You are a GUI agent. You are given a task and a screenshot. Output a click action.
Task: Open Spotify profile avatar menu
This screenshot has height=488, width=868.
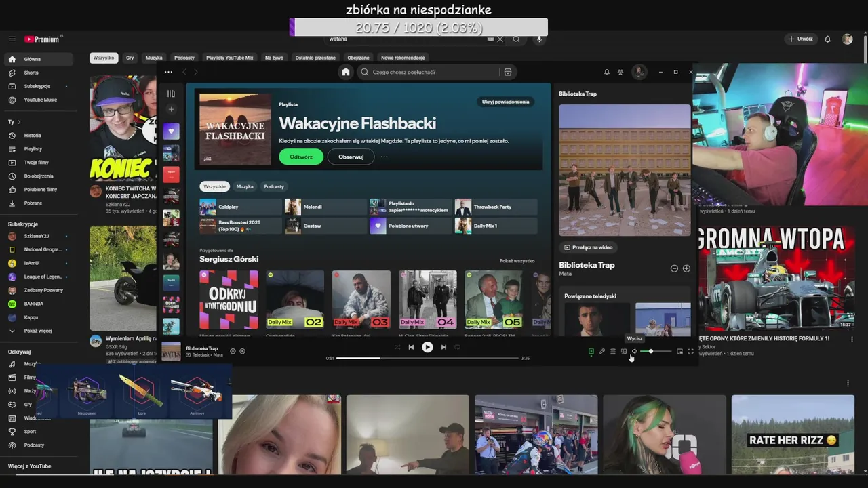pos(639,72)
